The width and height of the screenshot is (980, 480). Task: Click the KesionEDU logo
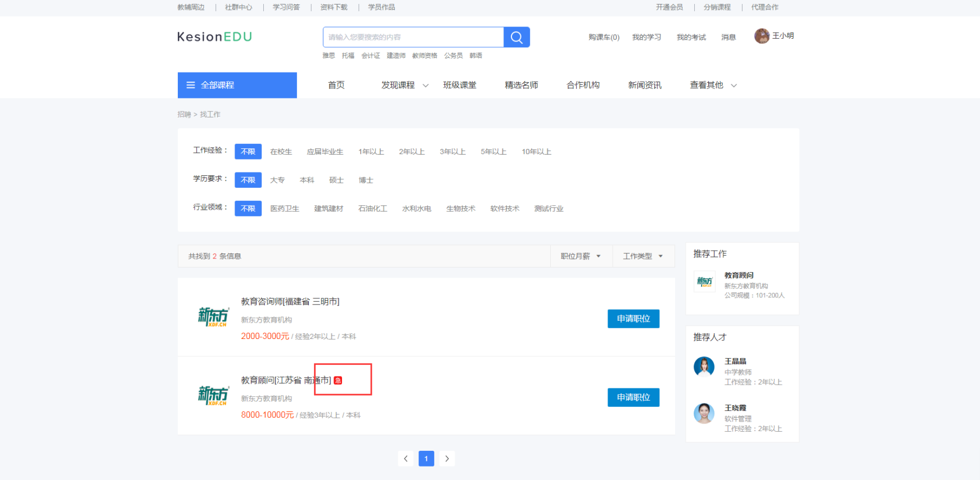point(214,37)
